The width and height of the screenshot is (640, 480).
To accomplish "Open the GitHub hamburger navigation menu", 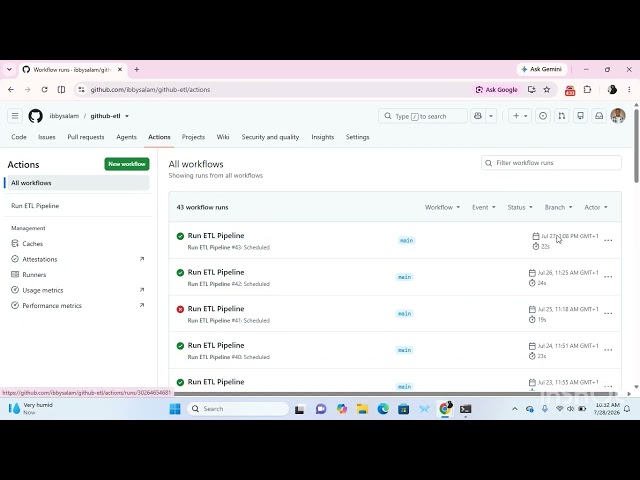I will (x=15, y=116).
